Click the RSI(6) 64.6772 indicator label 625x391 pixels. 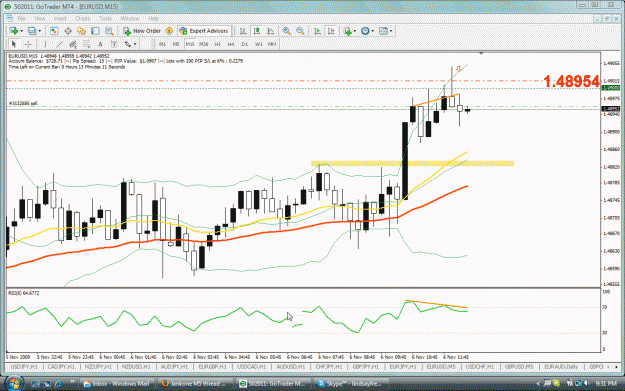coord(24,293)
